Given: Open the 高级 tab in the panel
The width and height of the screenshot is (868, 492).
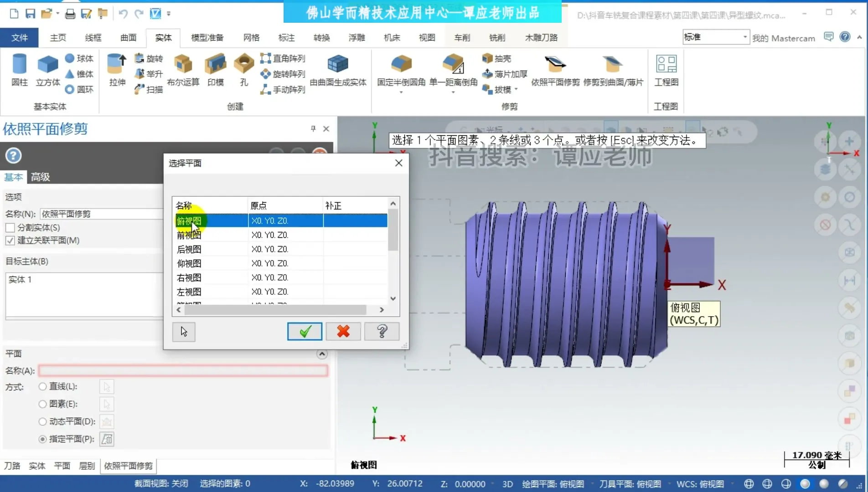Looking at the screenshot, I should pyautogui.click(x=40, y=177).
